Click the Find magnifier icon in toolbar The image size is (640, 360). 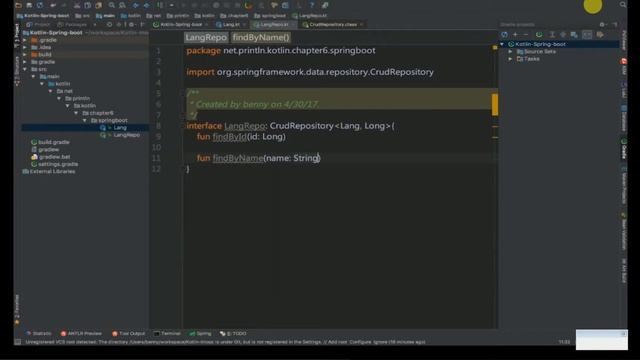[111, 5]
